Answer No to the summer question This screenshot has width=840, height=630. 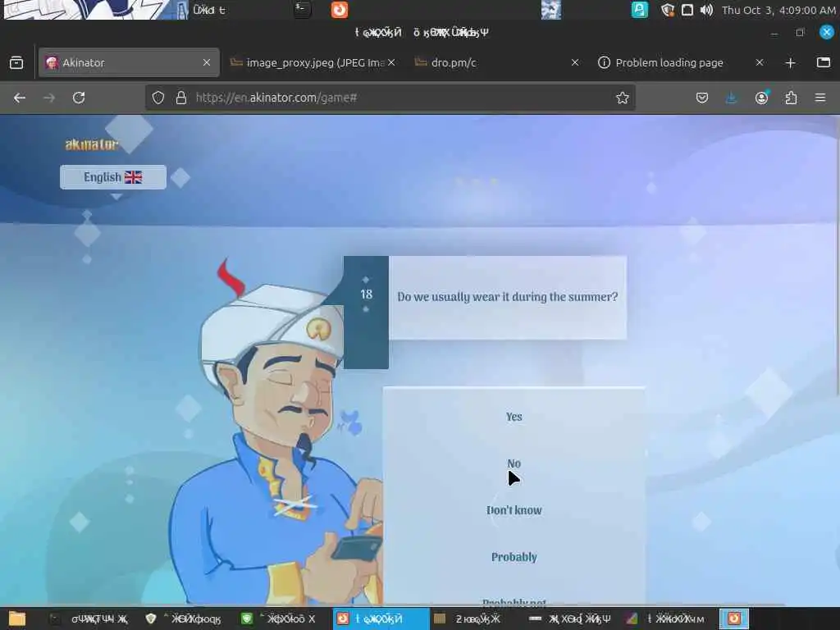point(514,463)
